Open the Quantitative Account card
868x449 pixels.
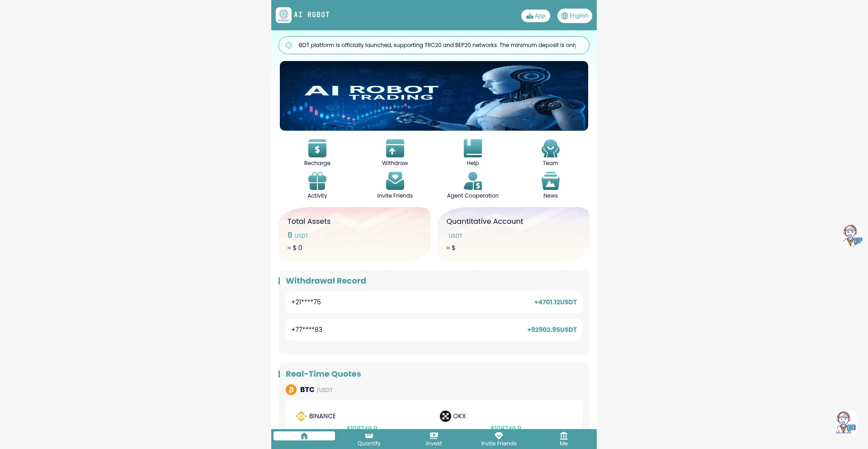pos(514,234)
